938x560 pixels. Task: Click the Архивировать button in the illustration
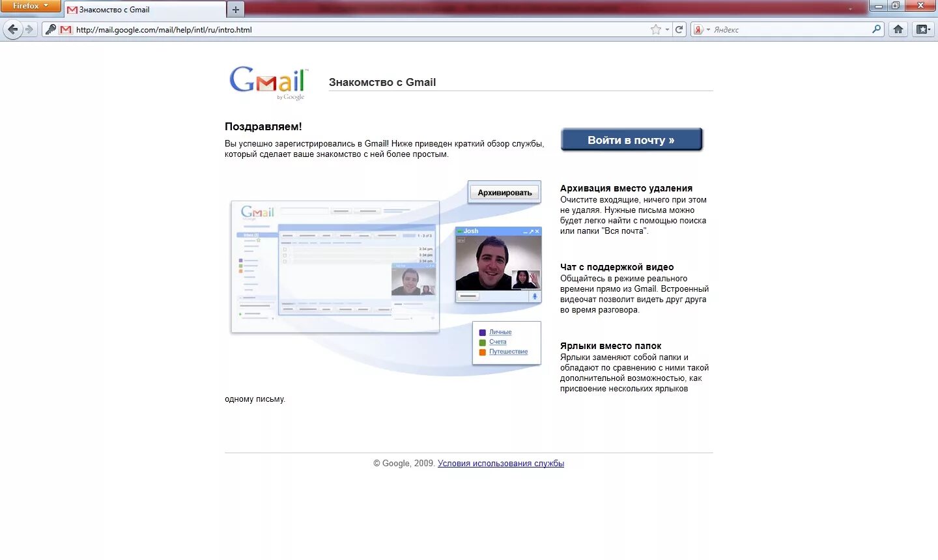(x=505, y=193)
